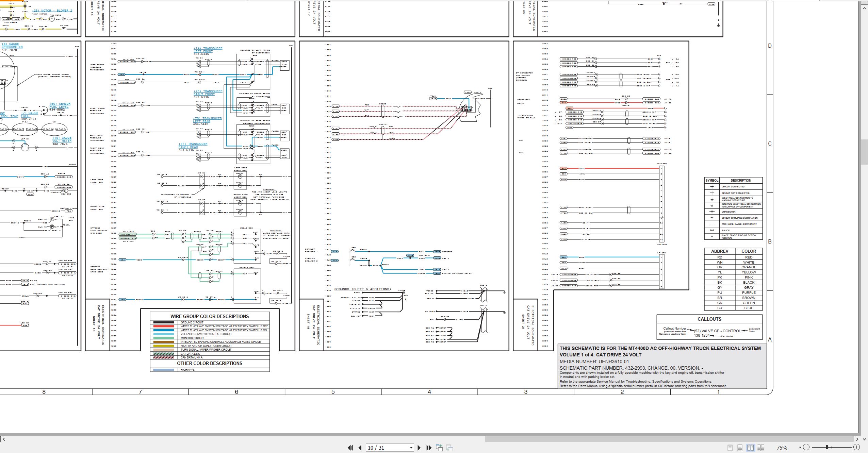
Task: Click the WIRE GROUP COLOR DESCRIPTIONS heading
Action: click(x=210, y=316)
